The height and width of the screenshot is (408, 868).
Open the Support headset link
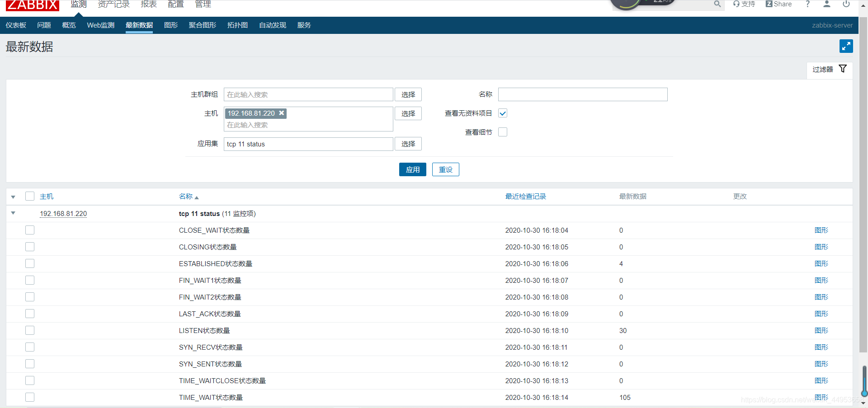[x=744, y=4]
